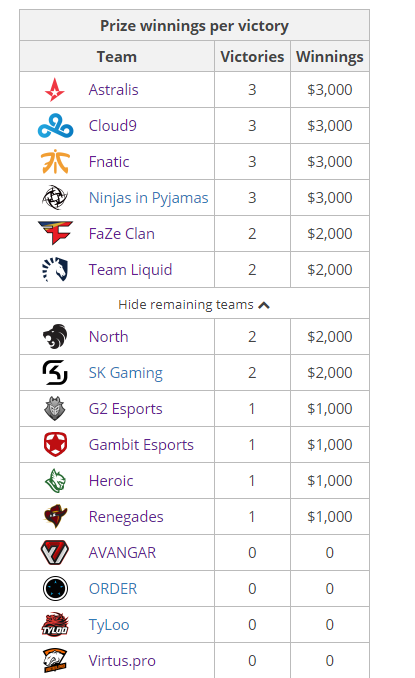Click the SK Gaming logo icon

55,372
